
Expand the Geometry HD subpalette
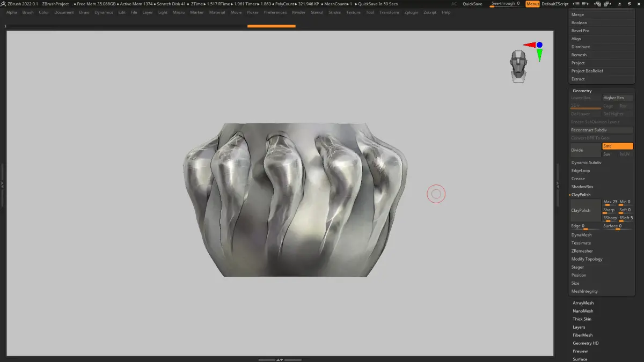tap(586, 343)
